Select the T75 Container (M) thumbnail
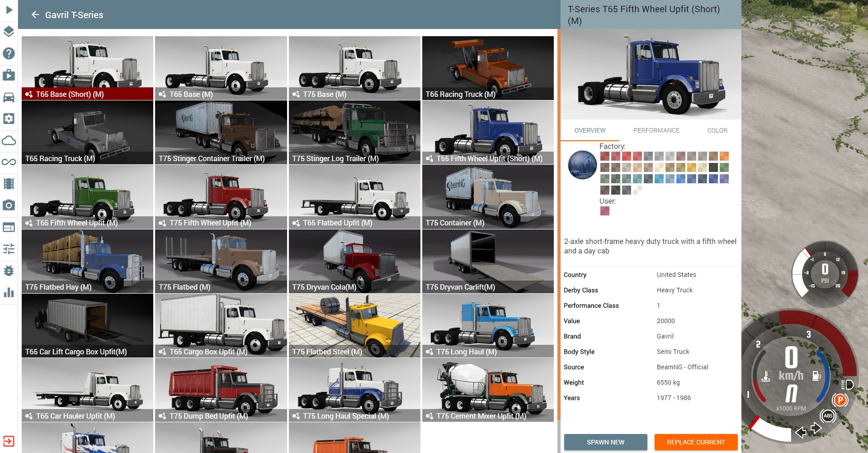This screenshot has height=453, width=868. tap(488, 196)
